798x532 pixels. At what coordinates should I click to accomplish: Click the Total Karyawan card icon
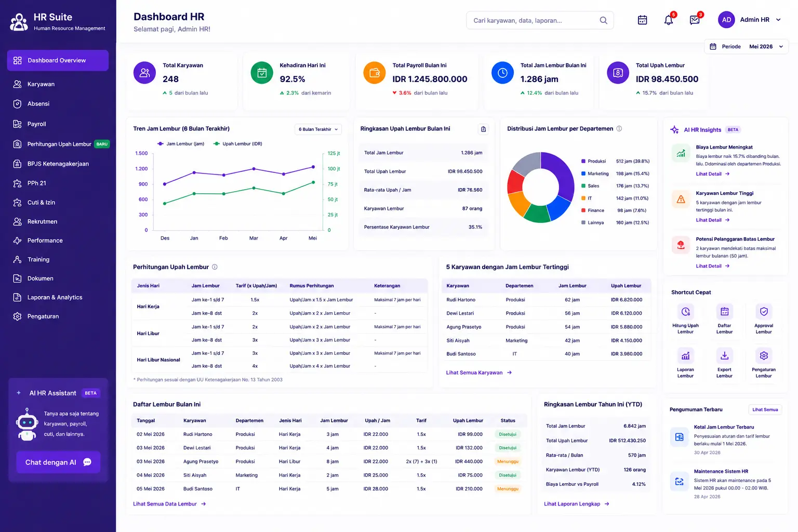tap(144, 73)
